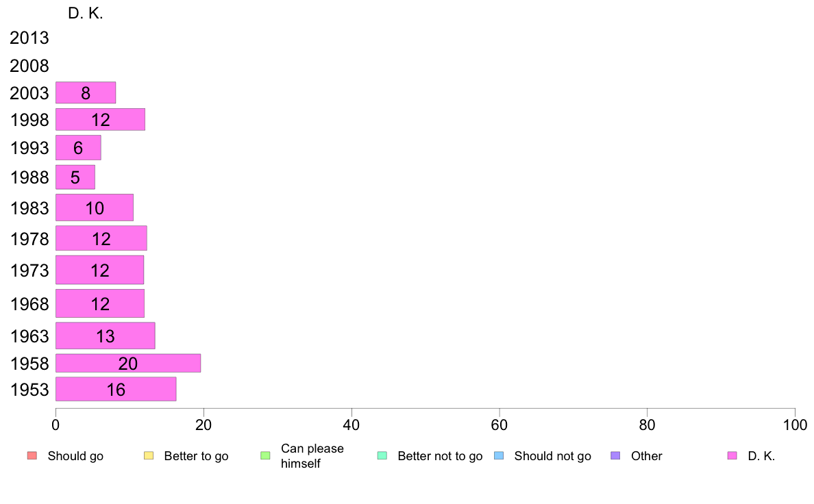Click the 2013 year axis label
This screenshot has width=814, height=504.
pyautogui.click(x=29, y=38)
